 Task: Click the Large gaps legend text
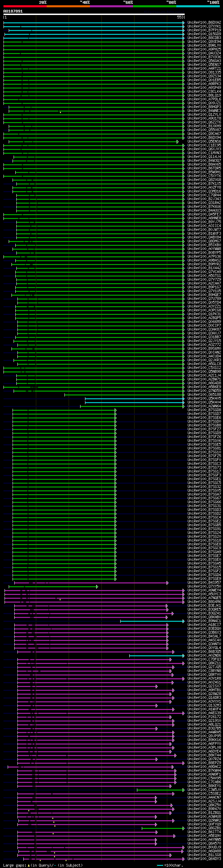[43, 865]
